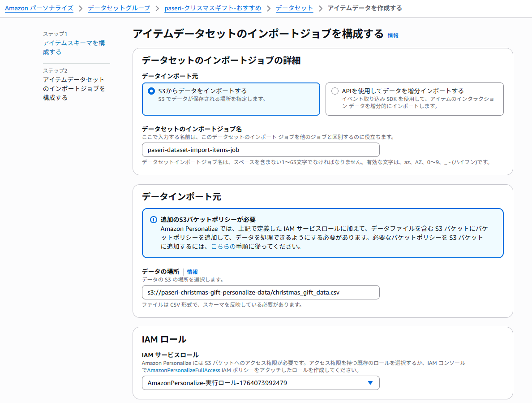532x403 pixels.
Task: Click 情報 link next to データの場所
Action: click(192, 272)
